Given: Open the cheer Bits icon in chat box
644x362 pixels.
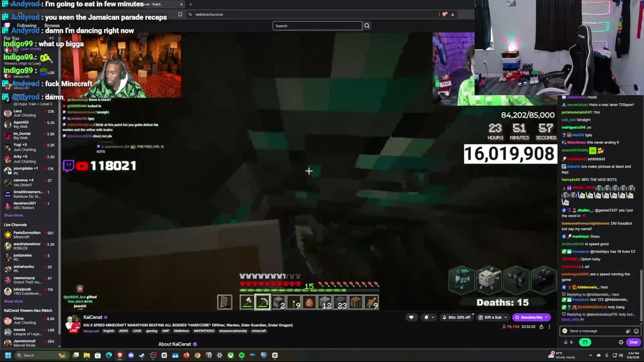Looking at the screenshot, I should tap(628, 331).
